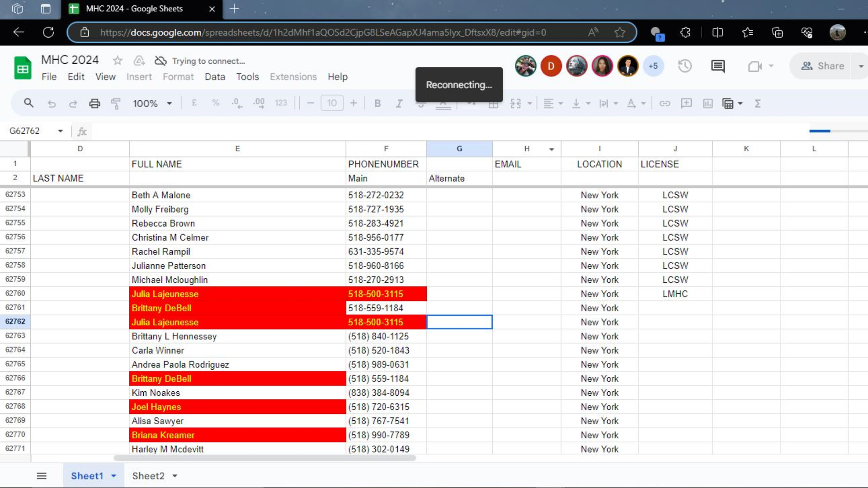Insert a chart
868x488 pixels.
(708, 103)
